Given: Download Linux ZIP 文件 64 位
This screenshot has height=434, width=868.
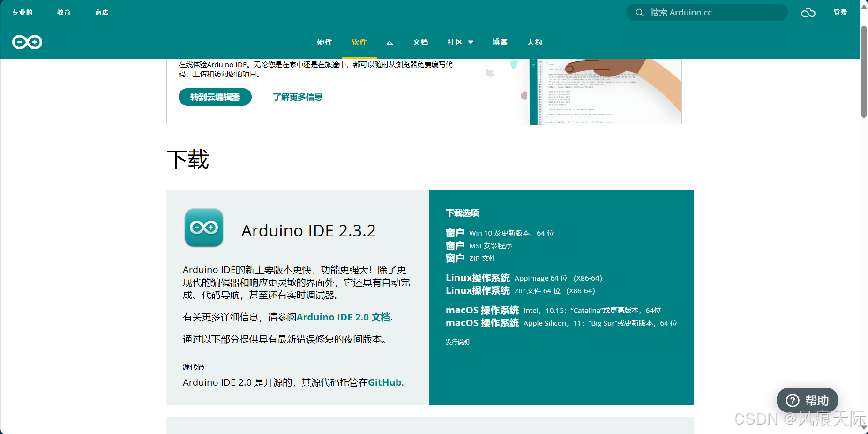Looking at the screenshot, I should (x=520, y=290).
